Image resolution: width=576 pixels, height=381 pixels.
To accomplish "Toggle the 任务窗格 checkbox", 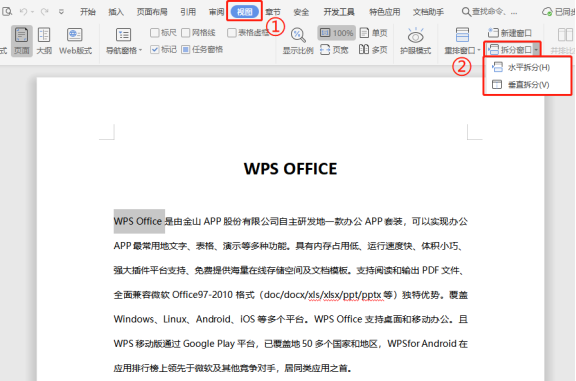I will (x=186, y=49).
